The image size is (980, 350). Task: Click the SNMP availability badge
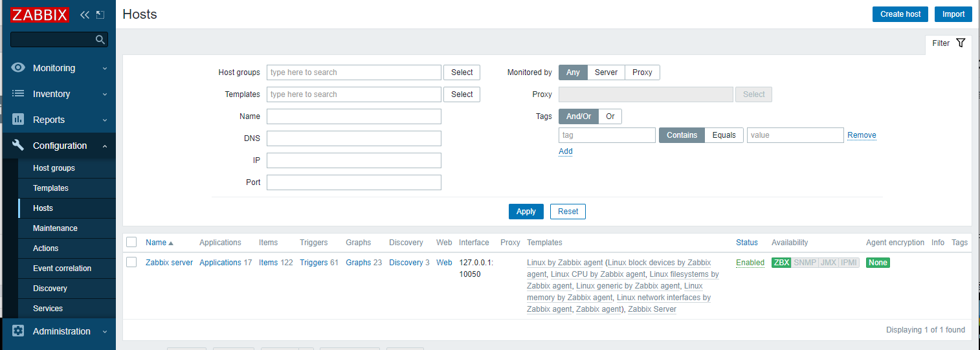tap(805, 263)
